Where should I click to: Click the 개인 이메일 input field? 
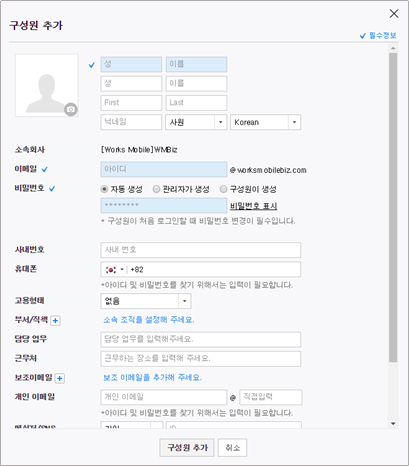(x=164, y=397)
